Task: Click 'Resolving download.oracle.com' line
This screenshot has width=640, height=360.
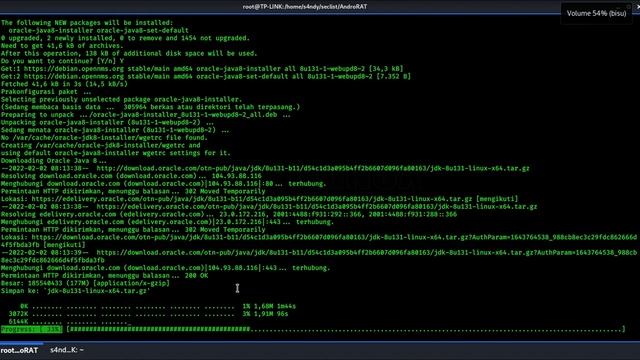Action: click(x=131, y=176)
